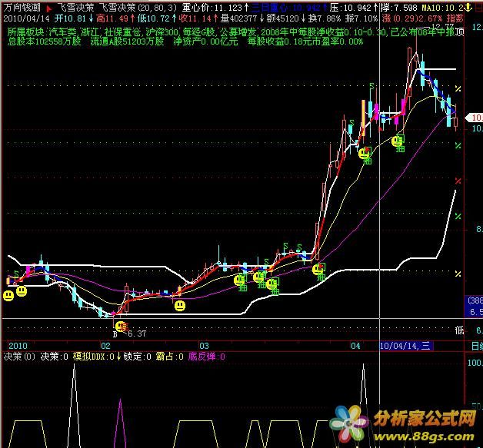Viewport: 483px width, 448px height.
Task: Click the 03 month label on timeline
Action: click(x=204, y=346)
